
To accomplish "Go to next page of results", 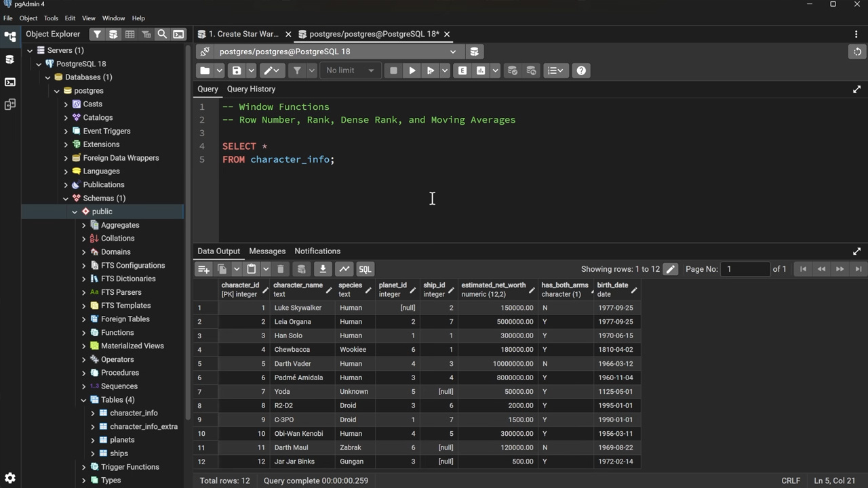I will click(840, 269).
